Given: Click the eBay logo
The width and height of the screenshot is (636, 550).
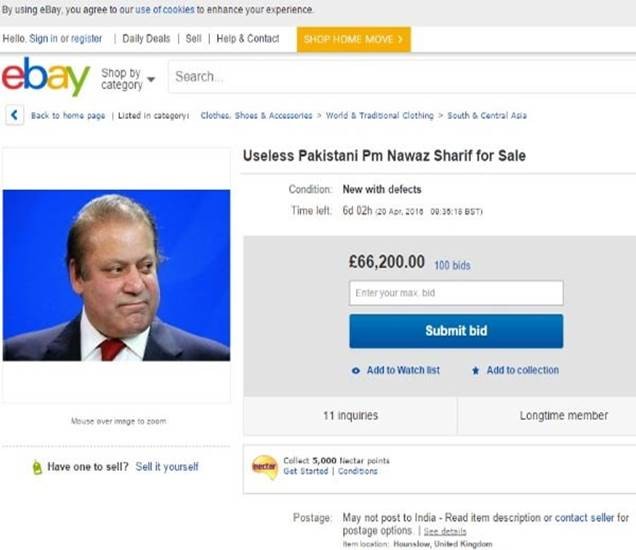Looking at the screenshot, I should click(x=46, y=77).
